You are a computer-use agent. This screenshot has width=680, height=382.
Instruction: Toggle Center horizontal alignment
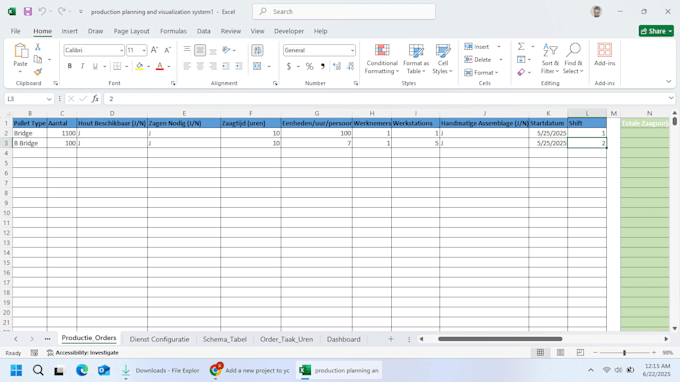coord(200,66)
